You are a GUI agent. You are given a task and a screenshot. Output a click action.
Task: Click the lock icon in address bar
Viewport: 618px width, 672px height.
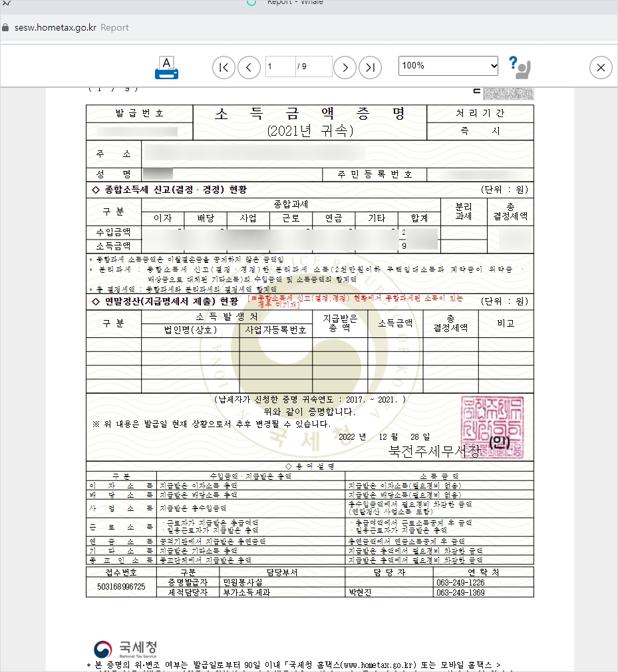pos(5,27)
